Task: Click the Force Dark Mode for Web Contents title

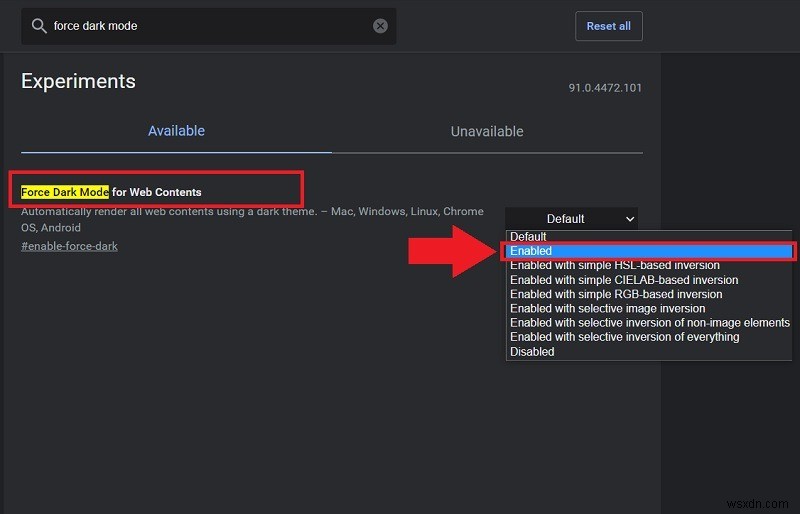Action: click(111, 192)
